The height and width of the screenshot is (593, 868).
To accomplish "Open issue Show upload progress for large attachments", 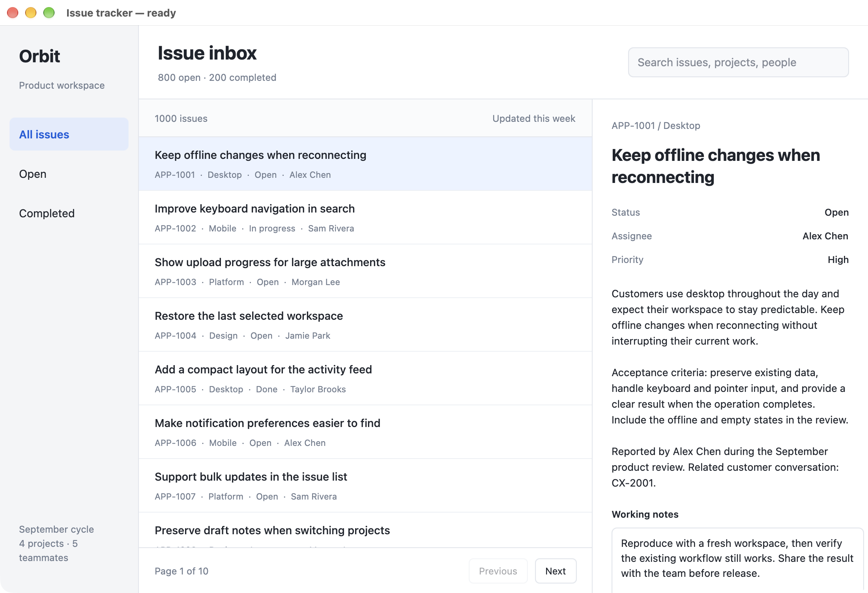I will pyautogui.click(x=365, y=271).
